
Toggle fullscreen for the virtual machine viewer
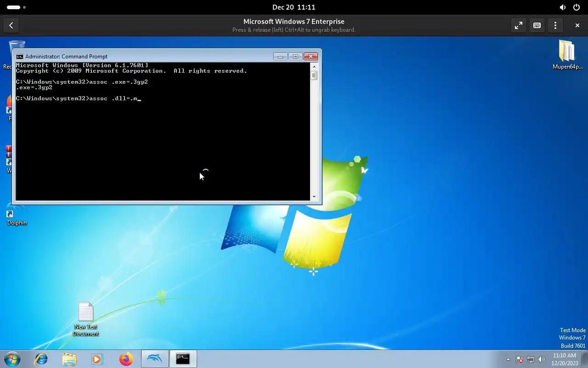click(519, 25)
